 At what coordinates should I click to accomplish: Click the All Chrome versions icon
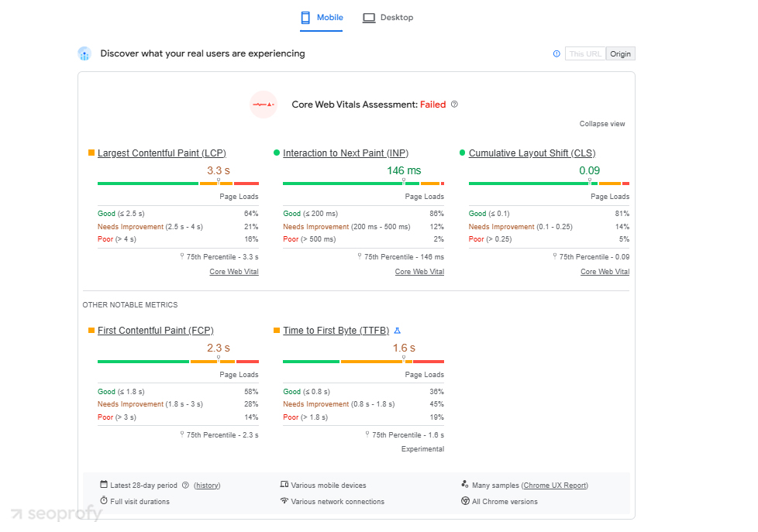pos(465,501)
